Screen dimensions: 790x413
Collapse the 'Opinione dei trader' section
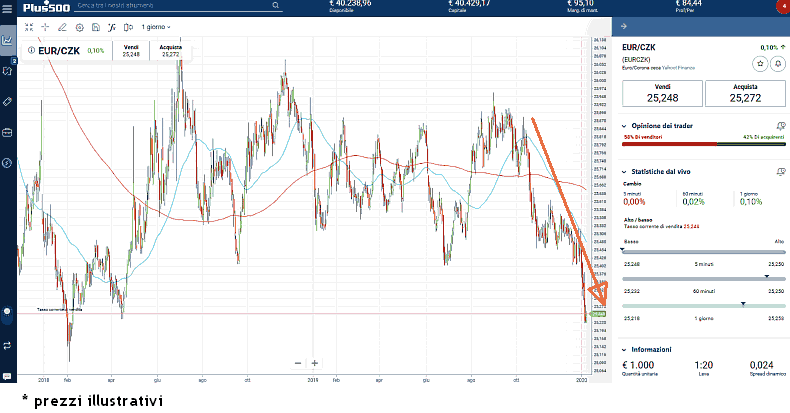click(x=626, y=125)
